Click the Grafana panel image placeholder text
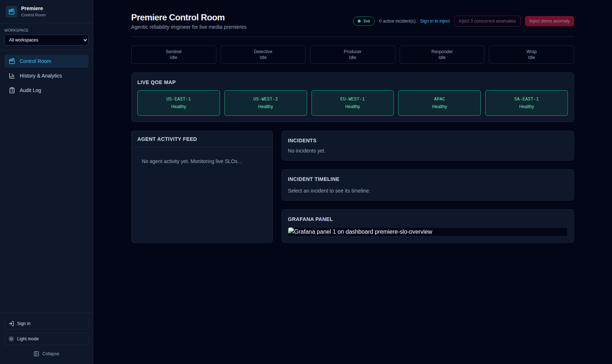 click(x=363, y=232)
